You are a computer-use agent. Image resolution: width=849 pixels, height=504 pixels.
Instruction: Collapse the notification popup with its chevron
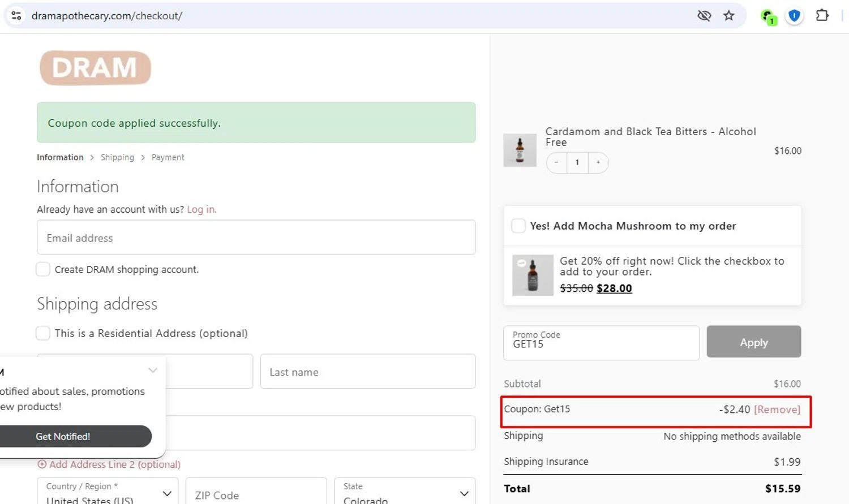coord(153,371)
